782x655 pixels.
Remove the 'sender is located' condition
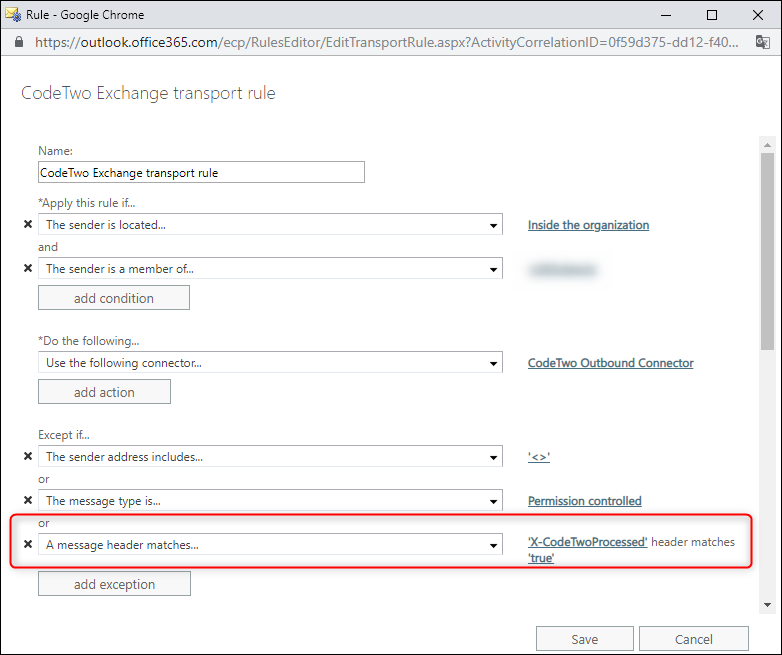pos(28,225)
